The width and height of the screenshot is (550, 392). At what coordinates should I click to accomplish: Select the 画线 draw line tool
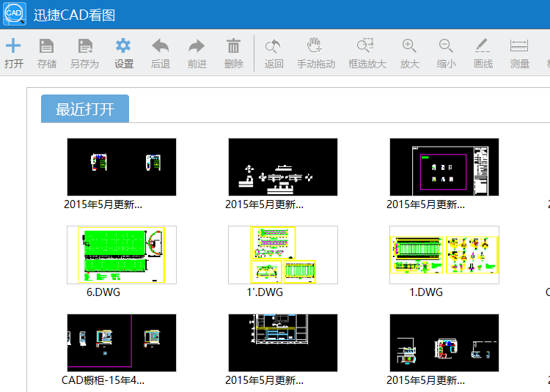483,45
